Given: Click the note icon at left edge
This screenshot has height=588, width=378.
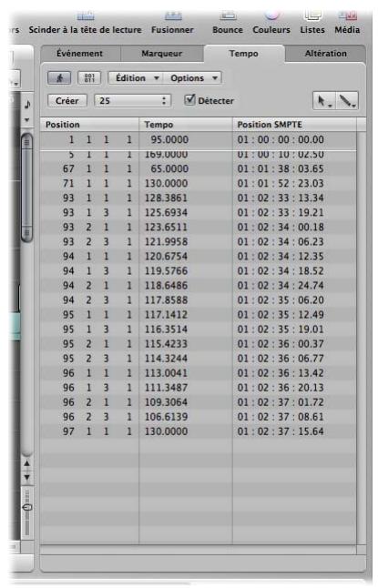Looking at the screenshot, I should (27, 105).
